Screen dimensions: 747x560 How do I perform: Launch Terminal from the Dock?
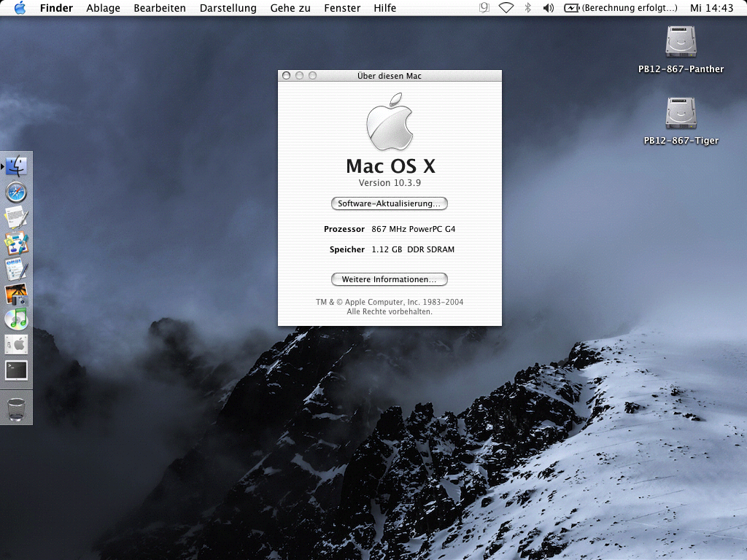point(16,370)
